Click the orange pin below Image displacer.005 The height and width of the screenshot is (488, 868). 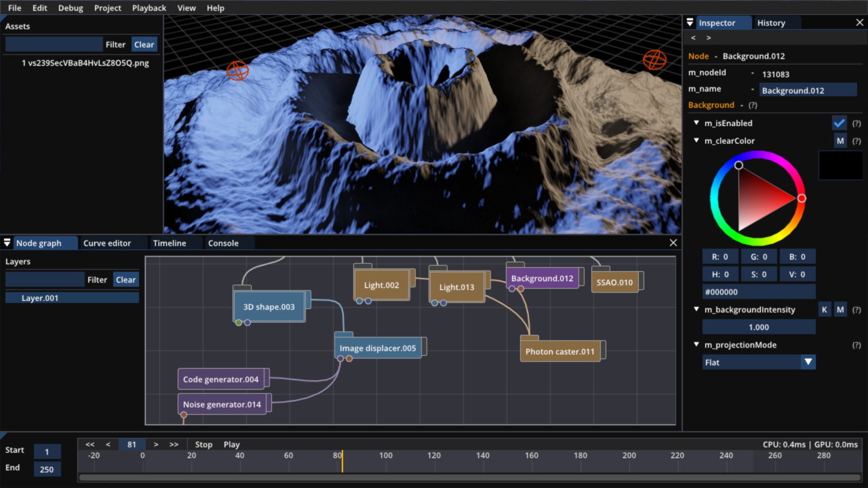point(349,359)
